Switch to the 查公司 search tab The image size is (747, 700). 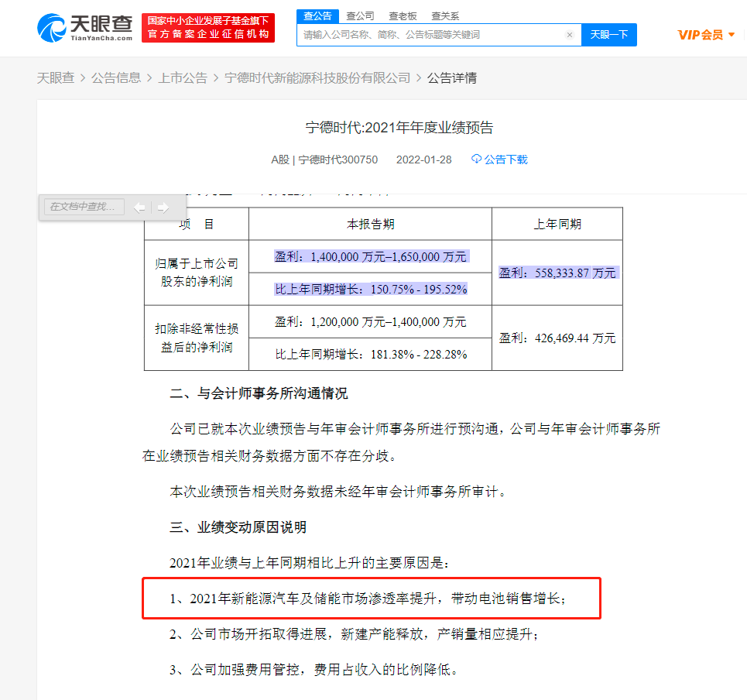(360, 16)
